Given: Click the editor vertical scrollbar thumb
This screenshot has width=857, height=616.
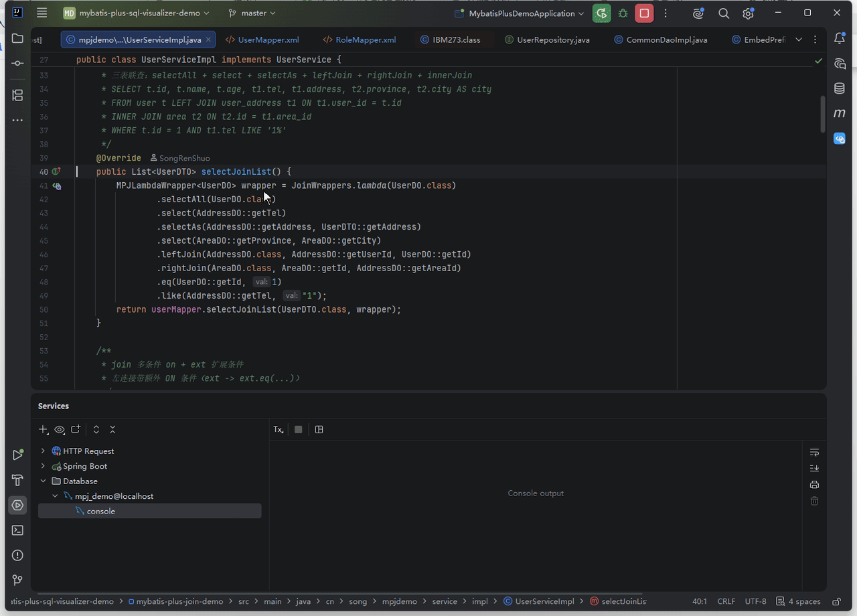Looking at the screenshot, I should (x=823, y=114).
